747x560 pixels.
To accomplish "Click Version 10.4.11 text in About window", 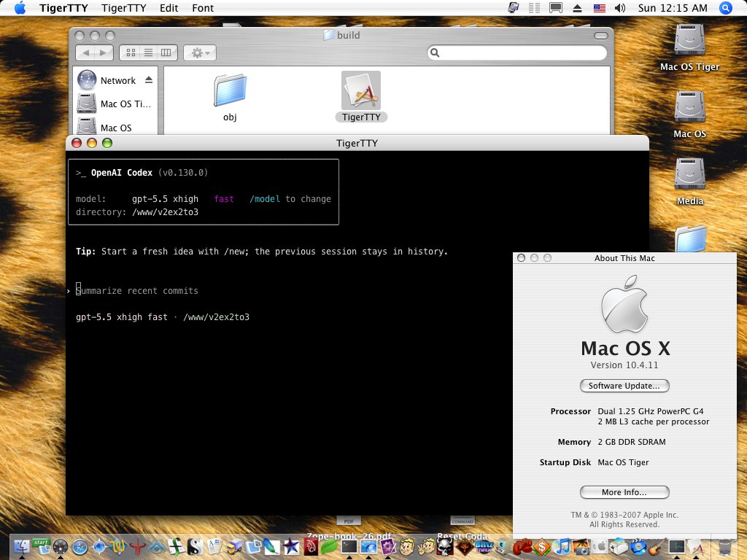I will (x=624, y=365).
